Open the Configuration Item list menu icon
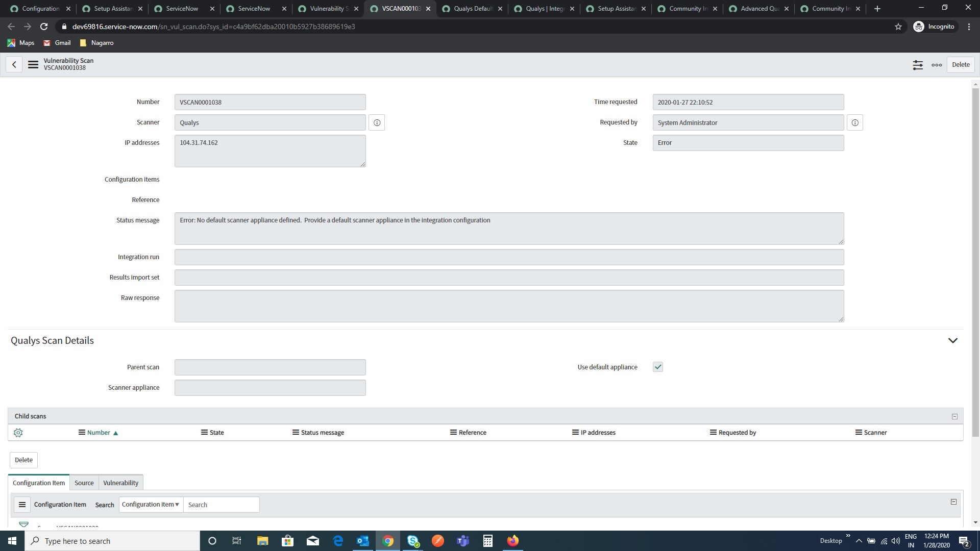The image size is (980, 551). (22, 505)
